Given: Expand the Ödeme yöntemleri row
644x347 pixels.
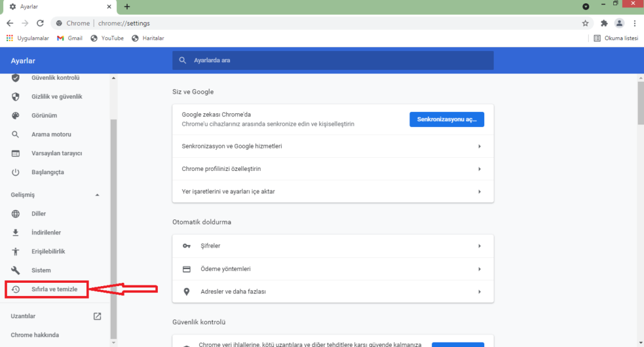Looking at the screenshot, I should point(333,269).
